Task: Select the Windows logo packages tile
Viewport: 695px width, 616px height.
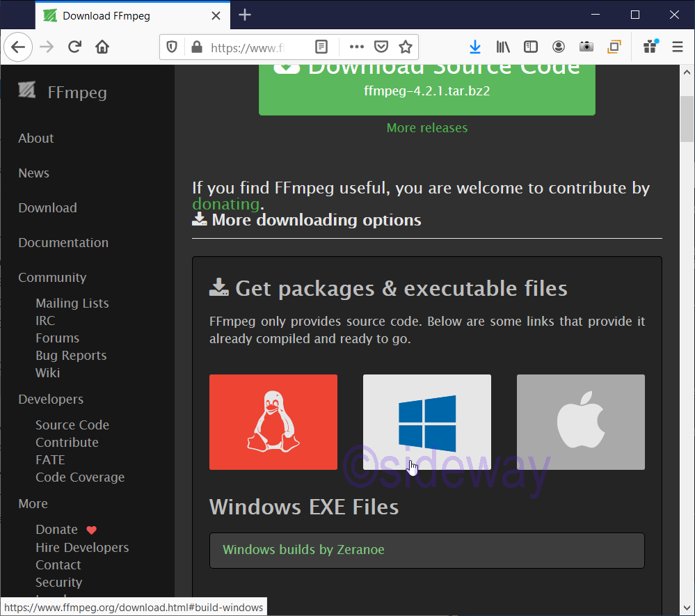Action: 427,422
